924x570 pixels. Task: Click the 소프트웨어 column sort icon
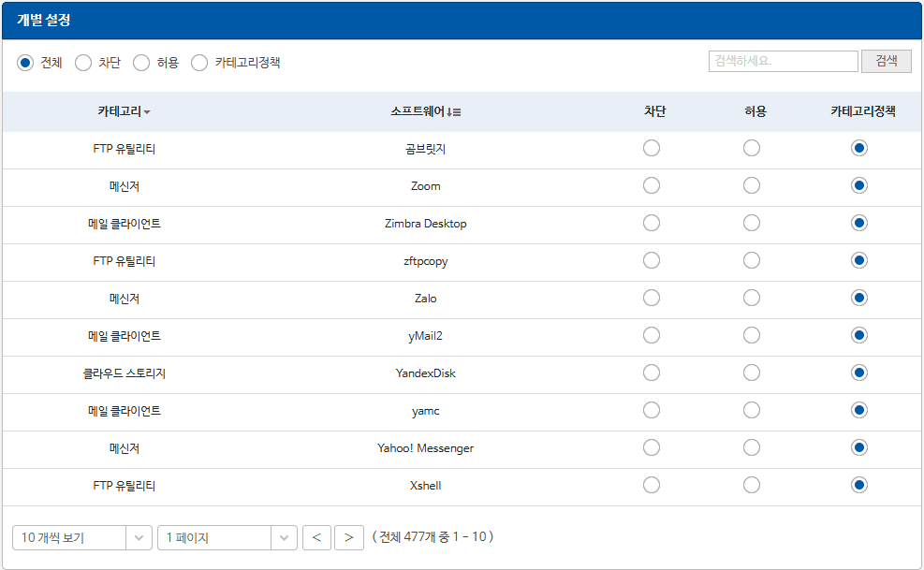(454, 112)
